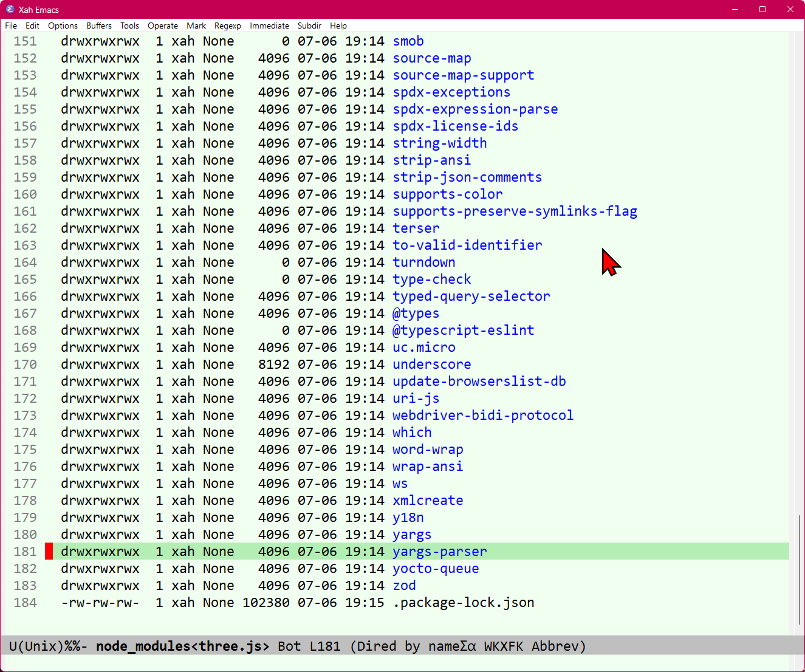Click the Bot position indicator in mode line
This screenshot has width=805, height=672.
[x=289, y=646]
